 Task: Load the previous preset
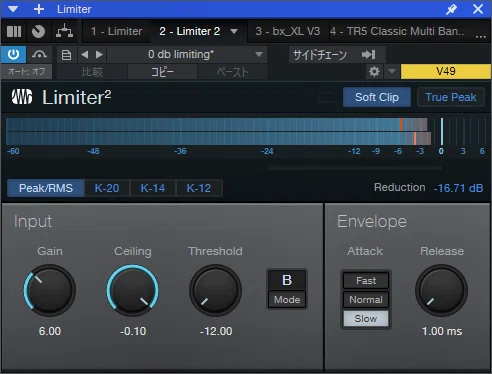click(85, 54)
